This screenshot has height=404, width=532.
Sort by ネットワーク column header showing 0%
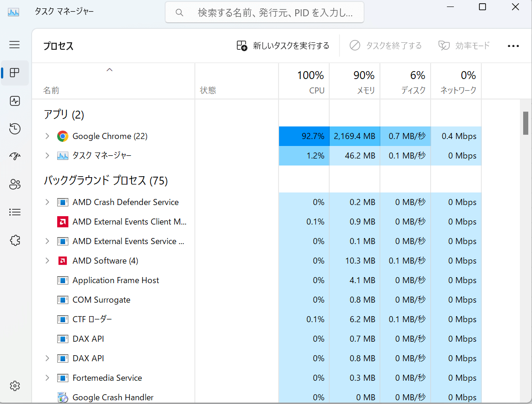point(456,81)
